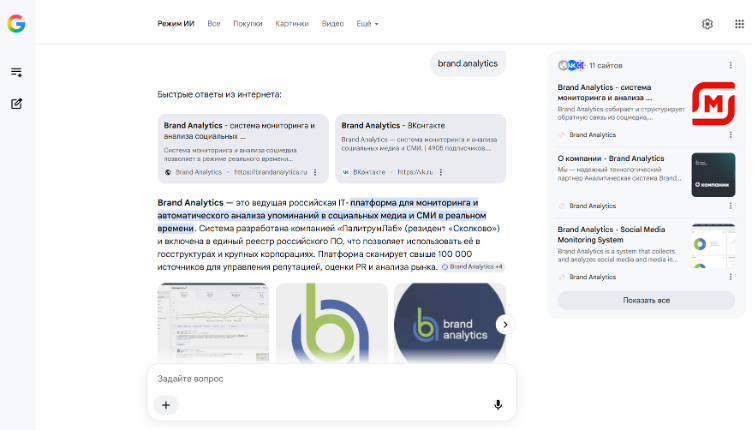Expand the Ещё dropdown menu

[367, 24]
